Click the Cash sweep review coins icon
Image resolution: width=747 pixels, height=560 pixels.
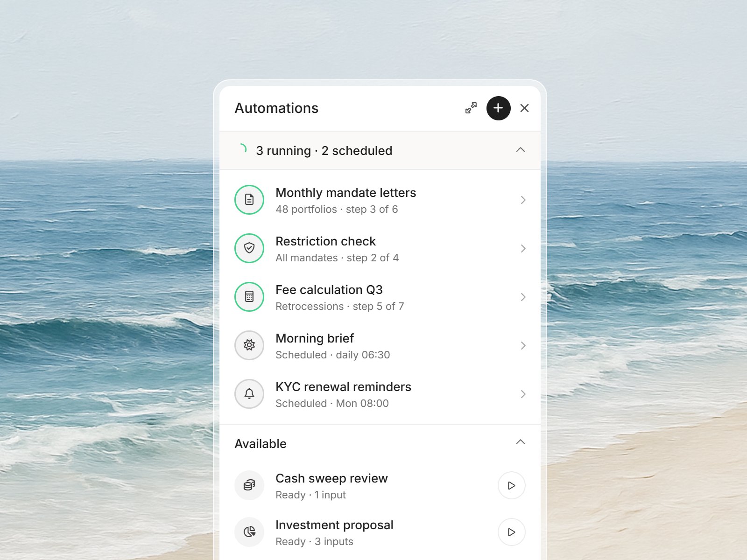[x=249, y=485]
